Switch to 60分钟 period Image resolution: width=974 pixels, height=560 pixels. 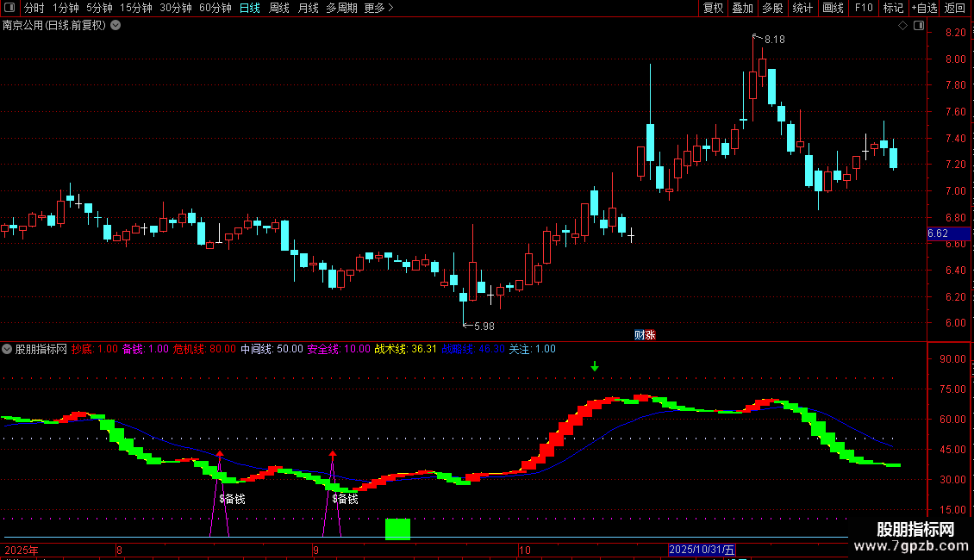pos(215,8)
